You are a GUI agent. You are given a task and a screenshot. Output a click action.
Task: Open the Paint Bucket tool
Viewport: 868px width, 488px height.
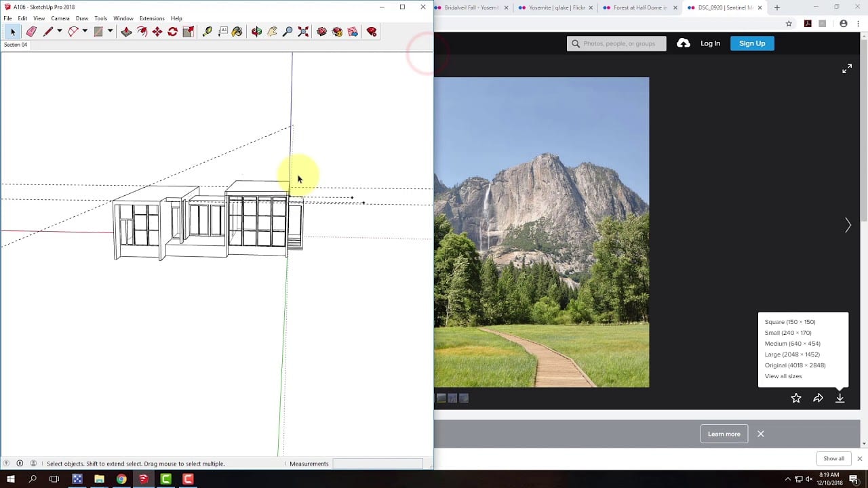tap(237, 31)
